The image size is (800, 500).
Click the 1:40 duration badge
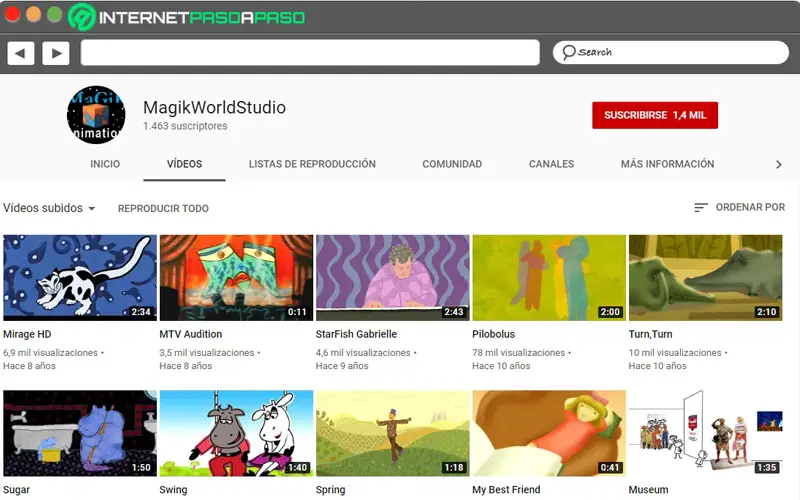pos(297,467)
